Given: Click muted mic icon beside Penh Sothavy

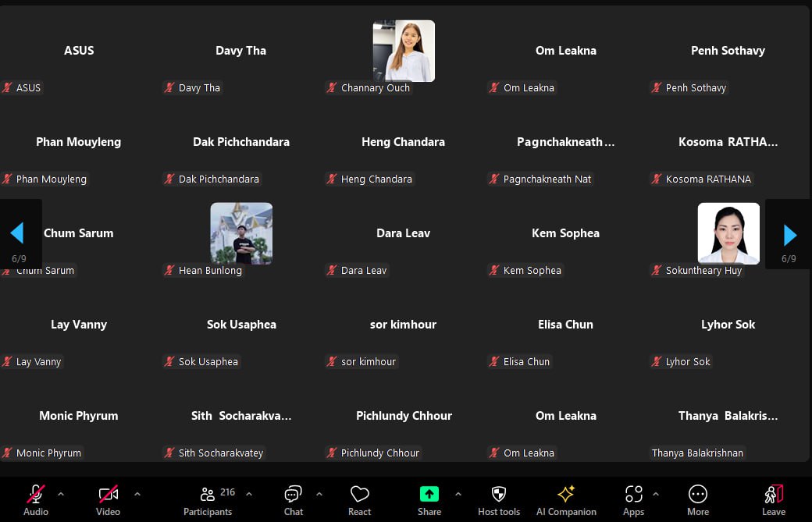Looking at the screenshot, I should [657, 87].
